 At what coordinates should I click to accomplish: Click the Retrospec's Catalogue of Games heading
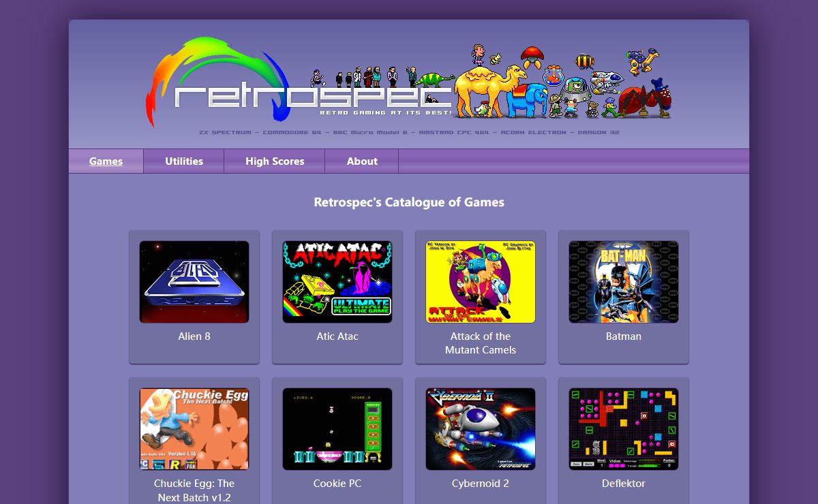[409, 202]
